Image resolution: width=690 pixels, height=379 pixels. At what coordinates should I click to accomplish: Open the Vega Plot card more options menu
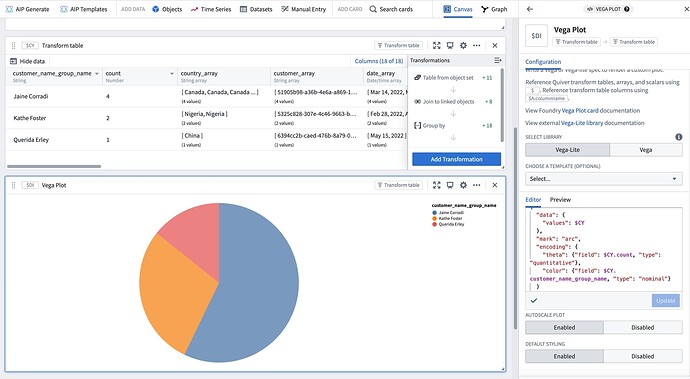(477, 185)
